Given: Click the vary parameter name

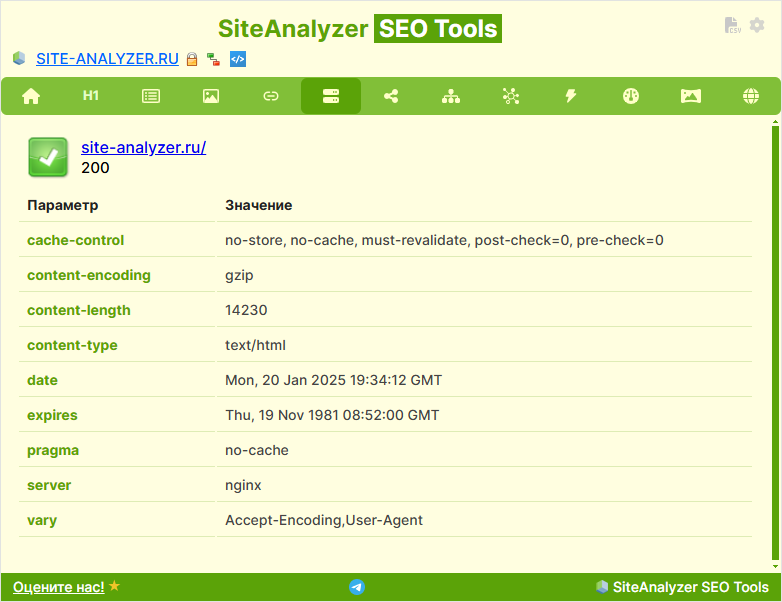Looking at the screenshot, I should [42, 520].
